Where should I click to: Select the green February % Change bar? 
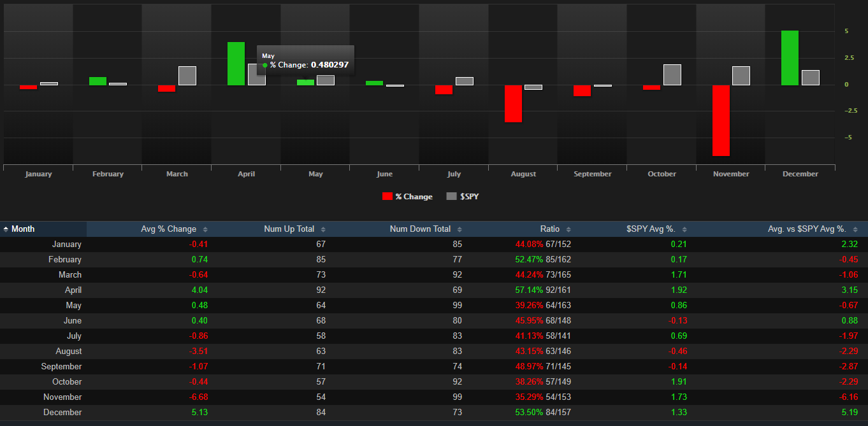tap(98, 81)
